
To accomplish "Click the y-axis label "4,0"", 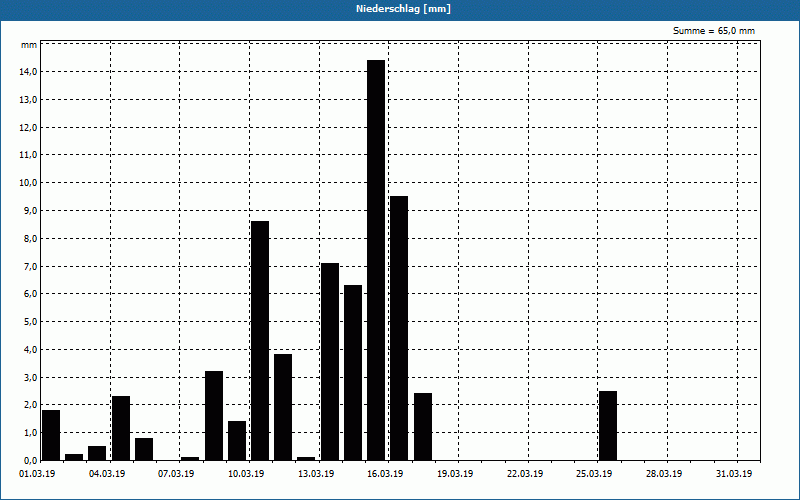I will [x=31, y=350].
